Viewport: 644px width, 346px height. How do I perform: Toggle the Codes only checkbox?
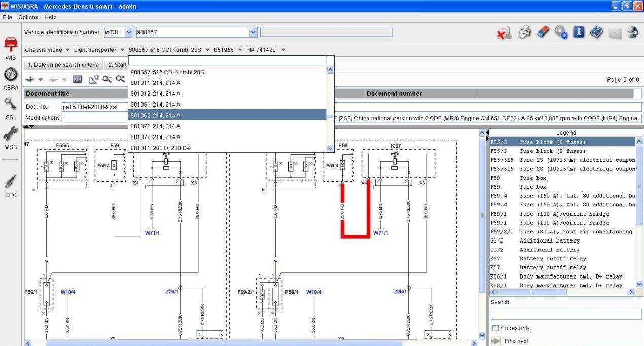496,328
